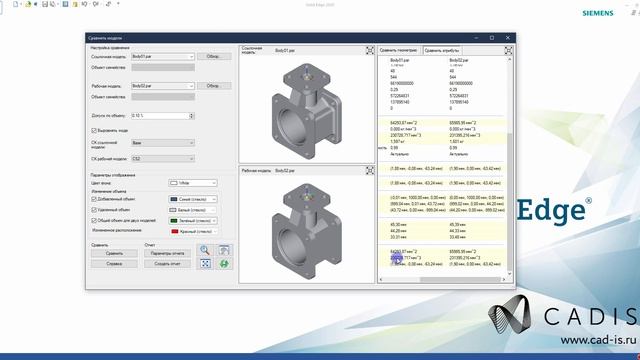Click the vertical scrollbar up arrow
The image size is (640, 360).
point(509,60)
